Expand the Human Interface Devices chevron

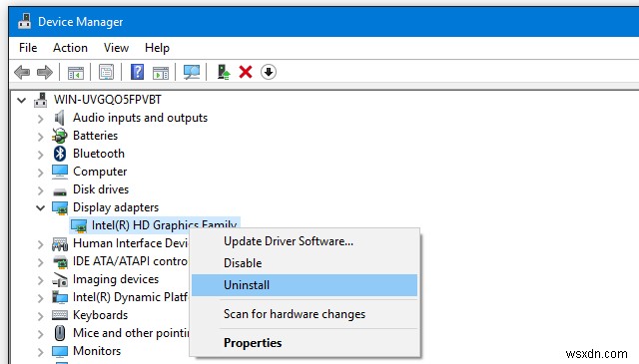40,244
